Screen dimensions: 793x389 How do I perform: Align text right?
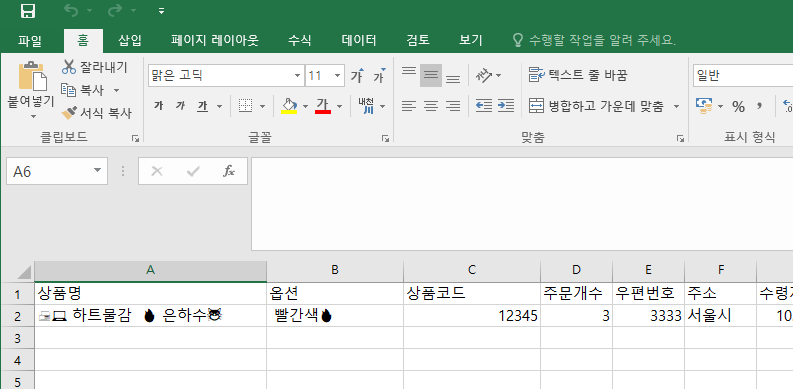(453, 106)
